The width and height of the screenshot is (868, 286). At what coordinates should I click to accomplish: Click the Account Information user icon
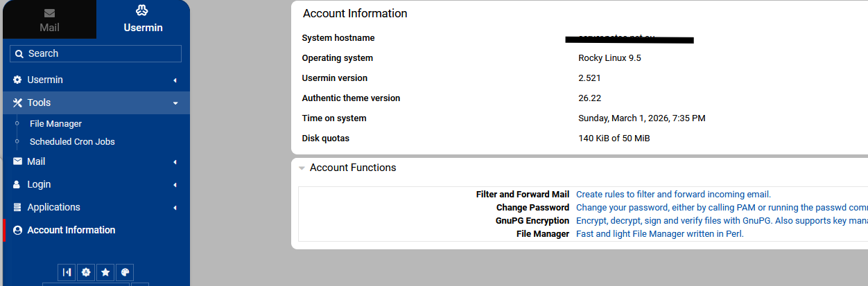point(17,231)
